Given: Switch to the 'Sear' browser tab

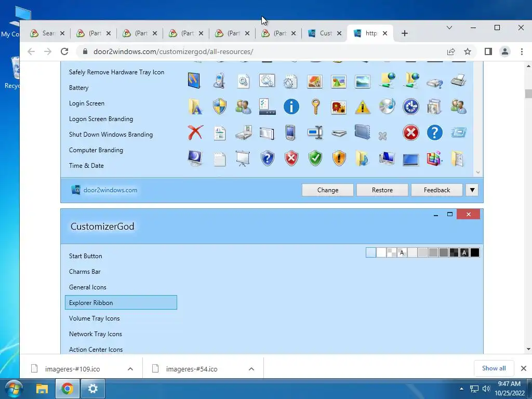Looking at the screenshot, I should [48, 33].
